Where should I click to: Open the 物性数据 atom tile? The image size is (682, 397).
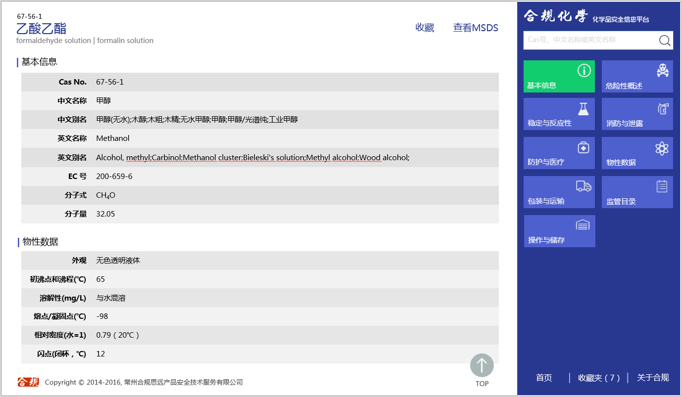pyautogui.click(x=637, y=153)
